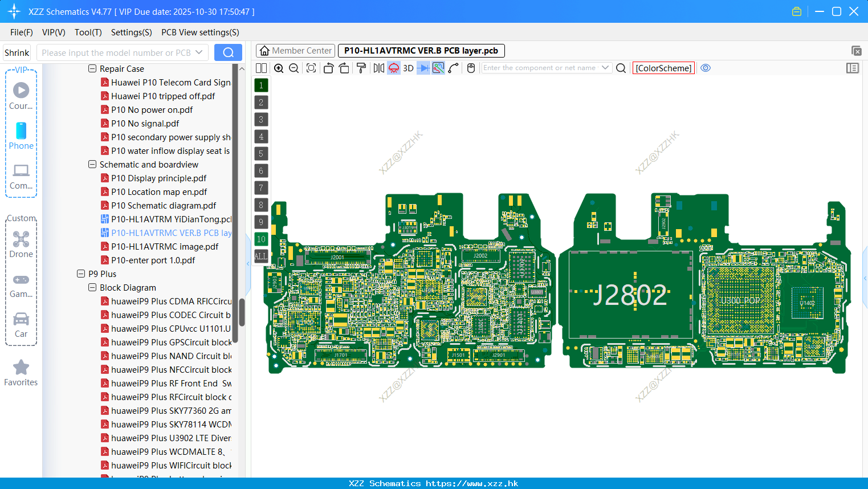
Task: Search component with magnifier icon in toolbar
Action: coord(621,68)
